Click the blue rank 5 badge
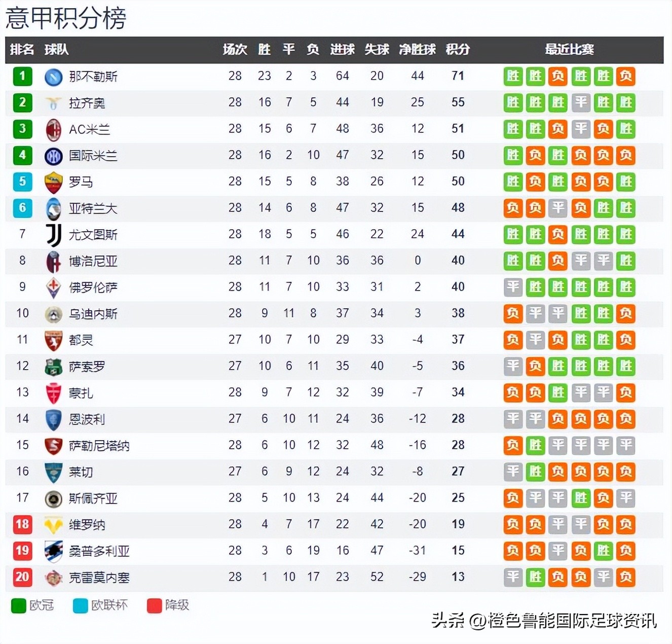The height and width of the screenshot is (644, 672). (22, 182)
